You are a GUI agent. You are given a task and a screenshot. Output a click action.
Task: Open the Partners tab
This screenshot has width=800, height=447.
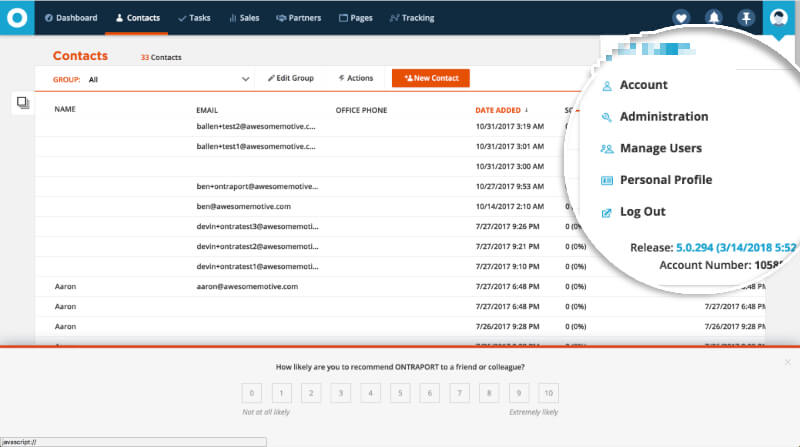click(298, 18)
